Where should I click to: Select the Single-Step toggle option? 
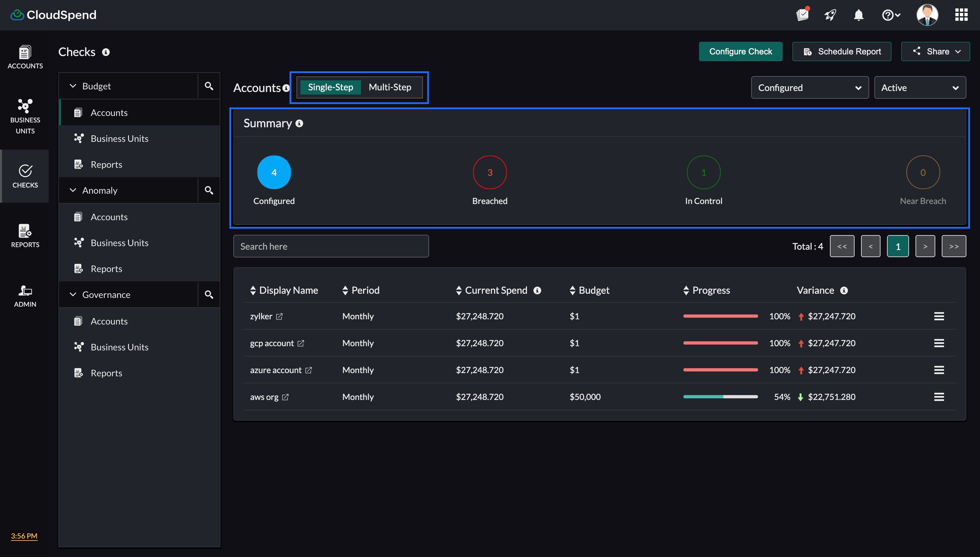pos(330,87)
